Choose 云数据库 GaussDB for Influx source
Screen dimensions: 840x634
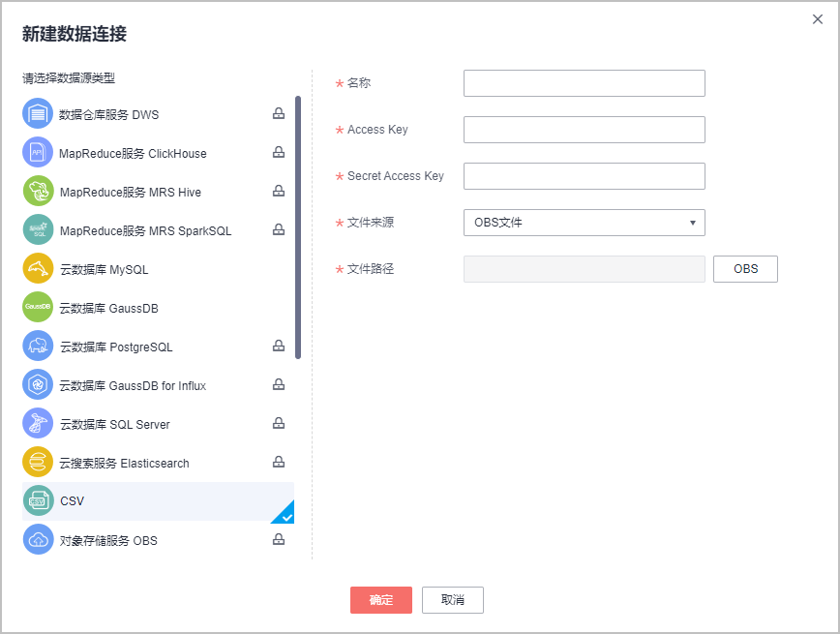[133, 386]
